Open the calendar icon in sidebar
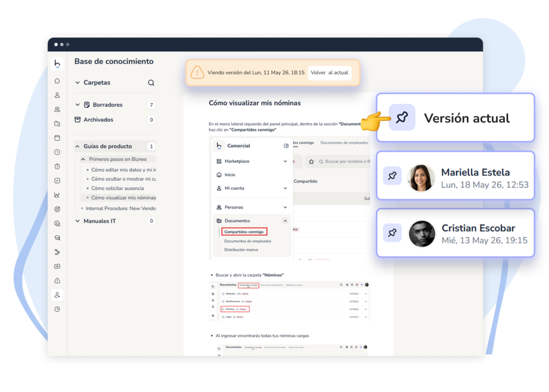This screenshot has width=549, height=392. (57, 138)
